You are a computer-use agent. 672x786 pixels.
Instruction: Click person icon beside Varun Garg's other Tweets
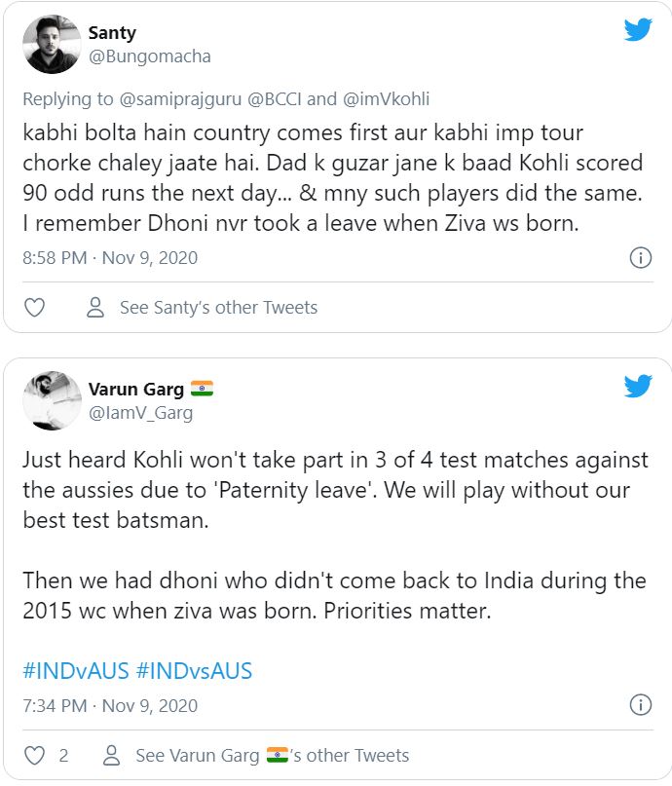(112, 756)
